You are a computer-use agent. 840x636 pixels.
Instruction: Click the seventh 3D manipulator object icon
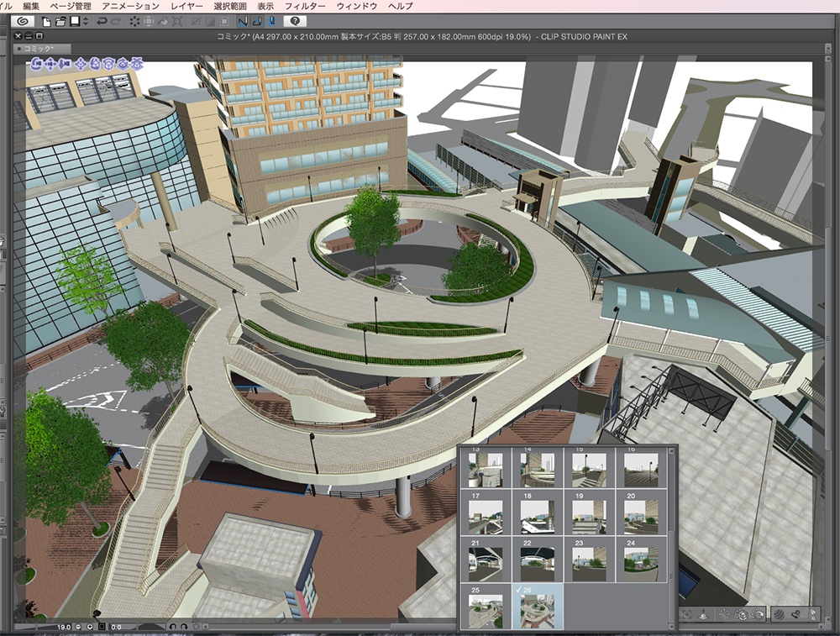(x=123, y=65)
